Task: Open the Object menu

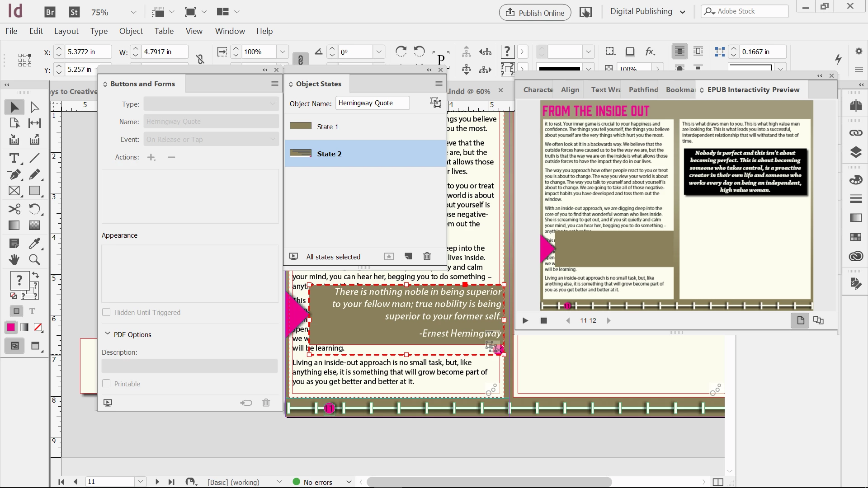Action: tap(131, 31)
